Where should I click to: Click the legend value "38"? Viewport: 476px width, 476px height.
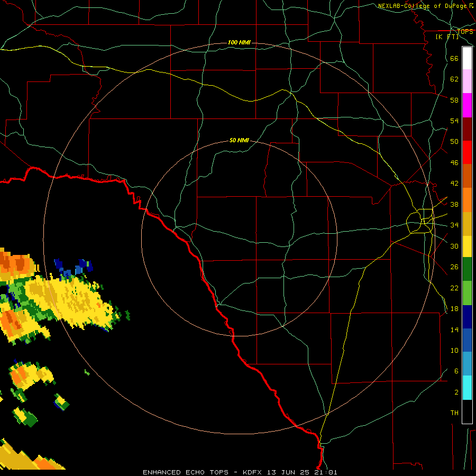[x=454, y=204]
